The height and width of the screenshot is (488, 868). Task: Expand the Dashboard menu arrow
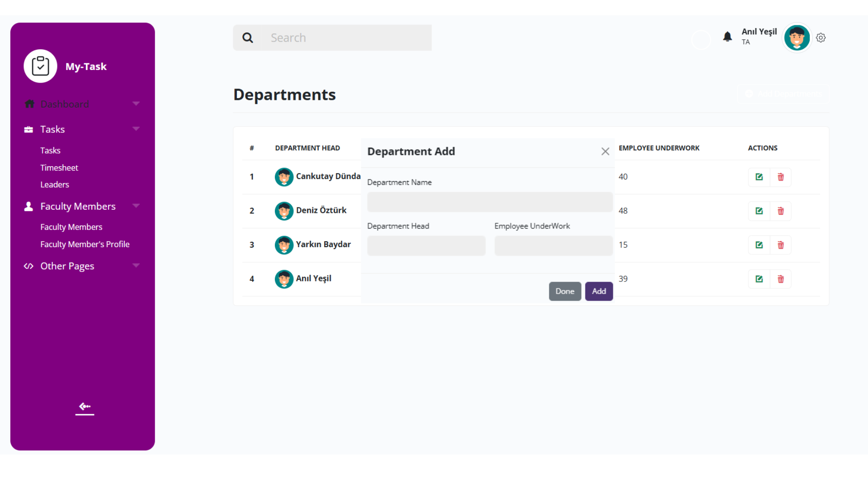click(x=136, y=104)
